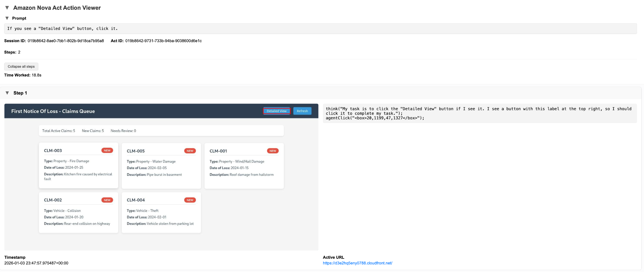Click the Detailed View button in screenshot

(277, 111)
